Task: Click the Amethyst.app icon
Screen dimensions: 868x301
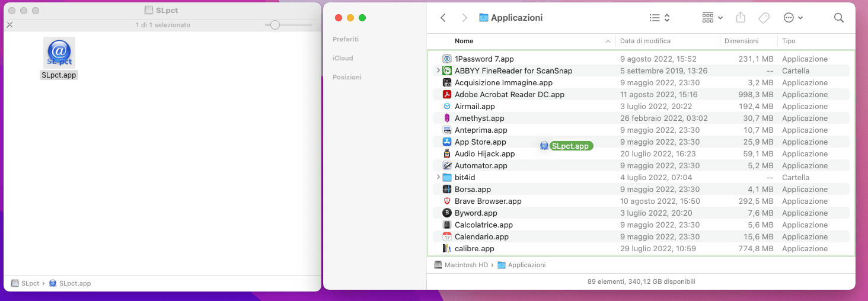Action: (x=447, y=118)
